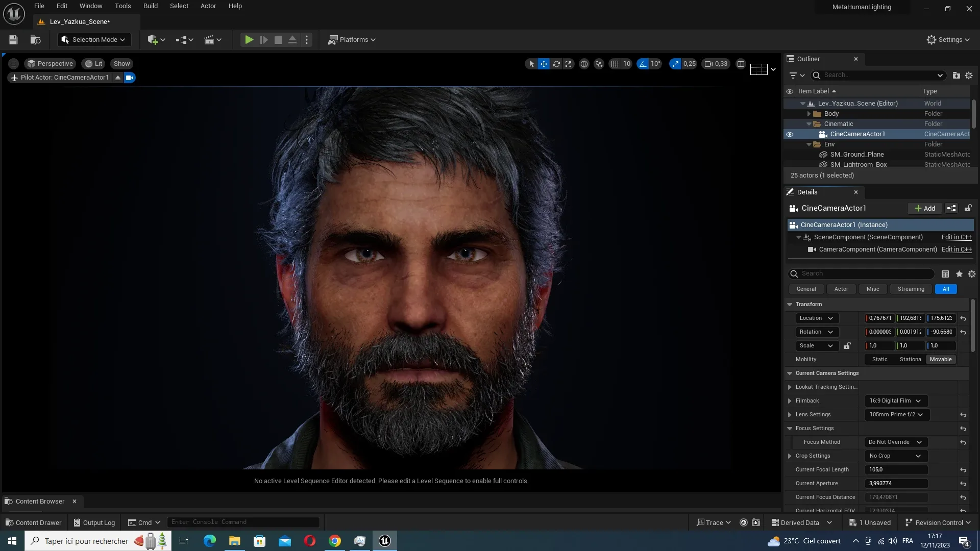Image resolution: width=980 pixels, height=551 pixels.
Task: Open the Filmback 16:9 Digital Film dropdown
Action: 896,400
